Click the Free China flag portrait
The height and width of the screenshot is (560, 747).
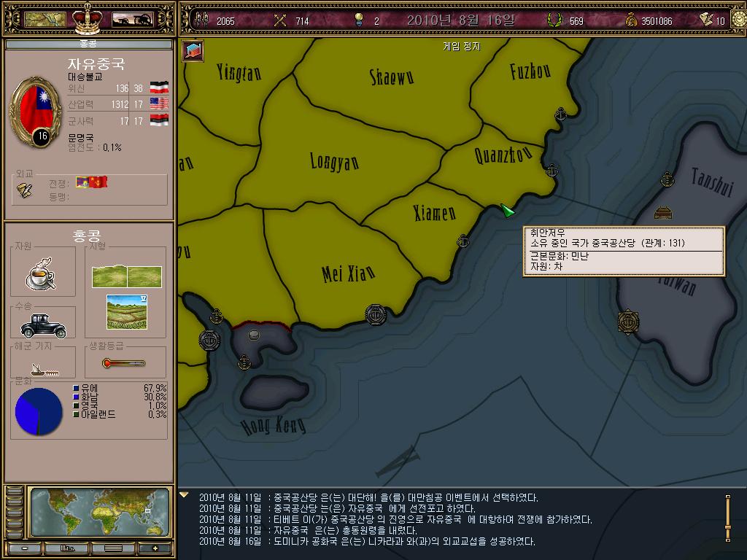[36, 112]
